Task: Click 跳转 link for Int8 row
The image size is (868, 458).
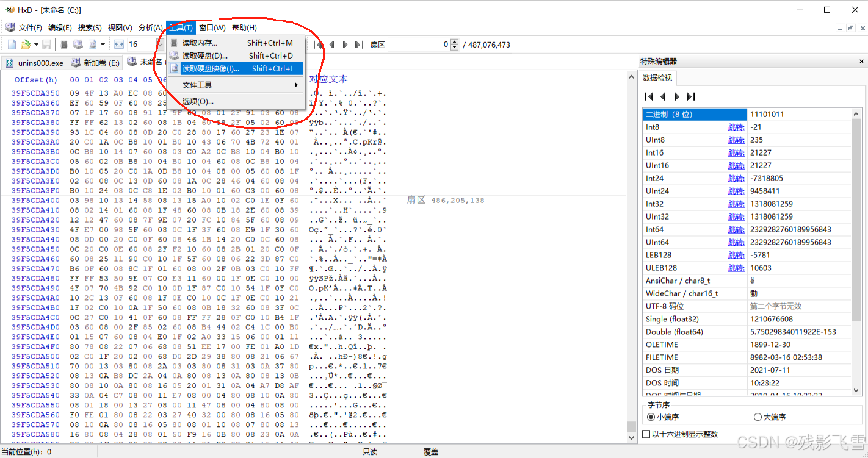Action: (x=736, y=127)
